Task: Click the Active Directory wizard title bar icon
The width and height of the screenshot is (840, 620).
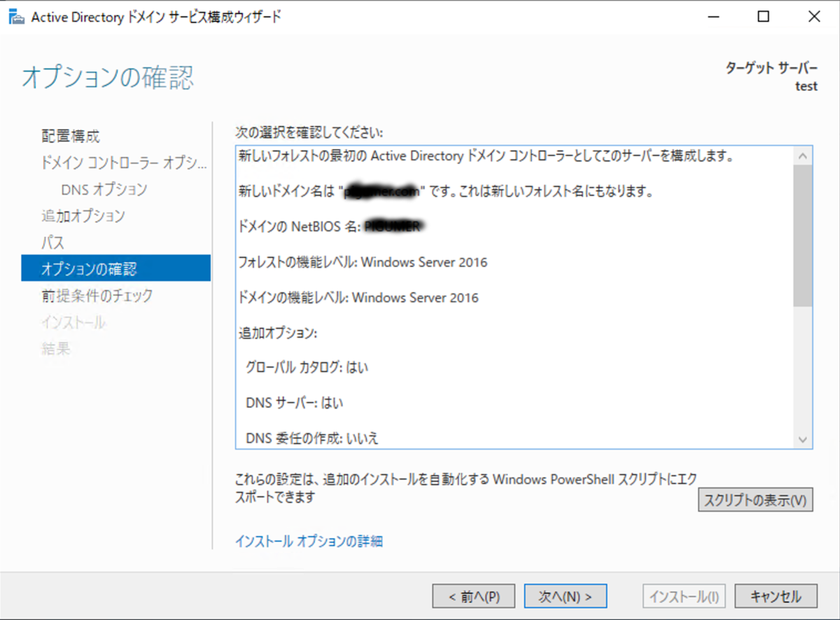Action: tap(17, 16)
